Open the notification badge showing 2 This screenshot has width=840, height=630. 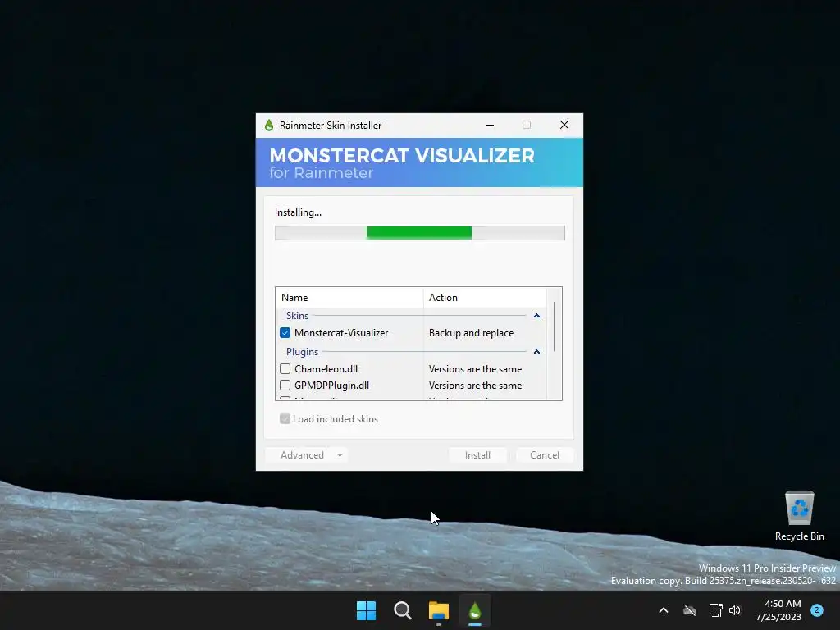click(817, 610)
